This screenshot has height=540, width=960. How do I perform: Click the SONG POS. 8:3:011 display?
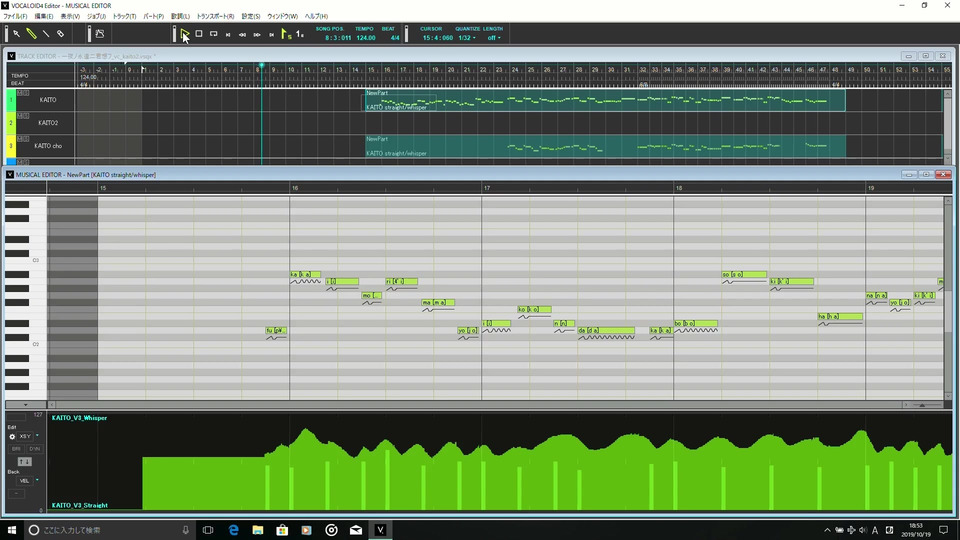pyautogui.click(x=338, y=38)
